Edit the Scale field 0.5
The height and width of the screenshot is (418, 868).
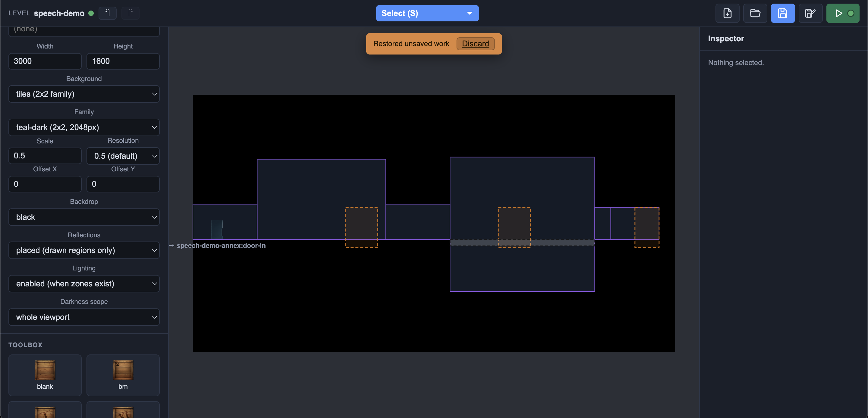(x=45, y=156)
